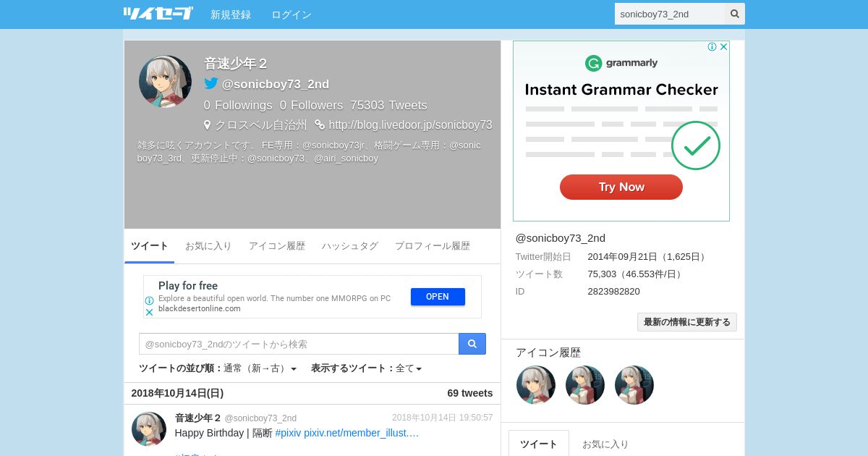This screenshot has height=456, width=868.
Task: Open the blog.livedoor.jp/sonicboy73 link
Action: [410, 124]
